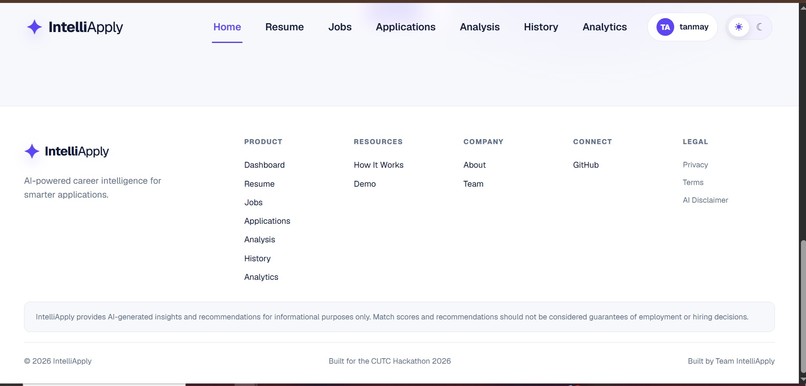Switch to dark mode moon icon
The width and height of the screenshot is (806, 386).
[x=760, y=27]
